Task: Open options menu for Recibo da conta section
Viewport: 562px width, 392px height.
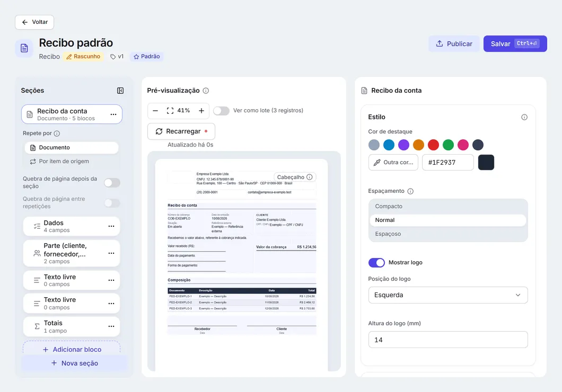Action: pos(113,114)
